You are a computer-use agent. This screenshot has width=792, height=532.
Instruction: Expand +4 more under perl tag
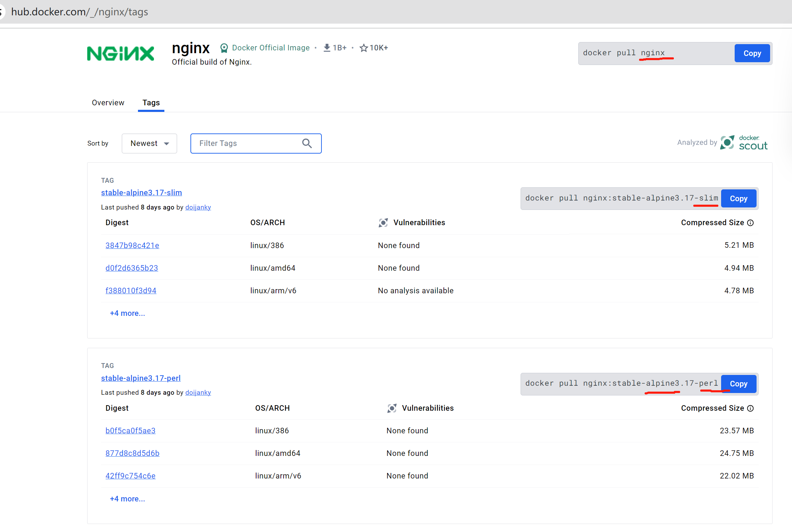pyautogui.click(x=127, y=499)
